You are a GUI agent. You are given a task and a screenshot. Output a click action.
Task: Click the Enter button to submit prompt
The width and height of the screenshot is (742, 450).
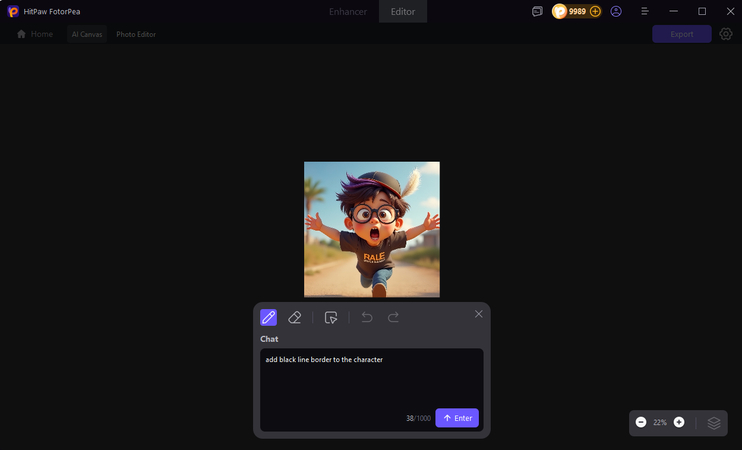pyautogui.click(x=457, y=418)
